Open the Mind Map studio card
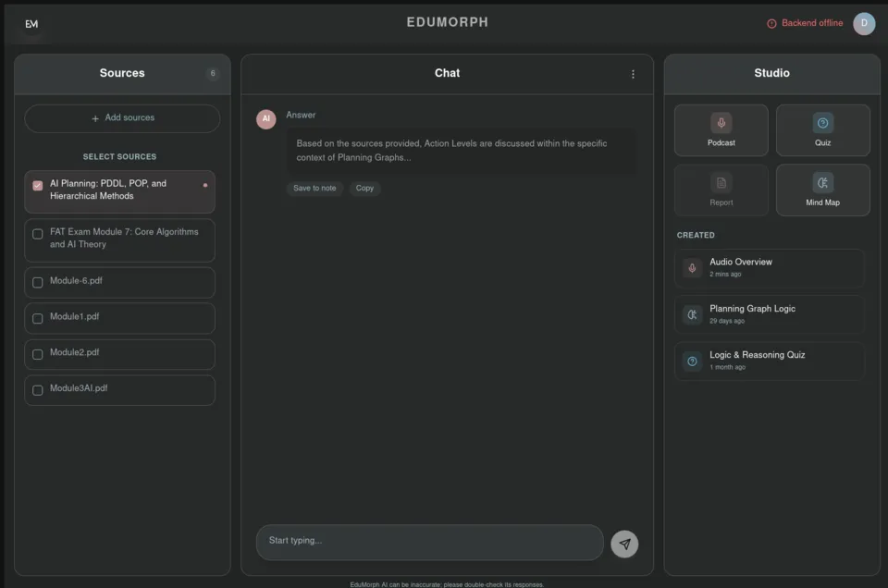The image size is (888, 588). point(822,190)
